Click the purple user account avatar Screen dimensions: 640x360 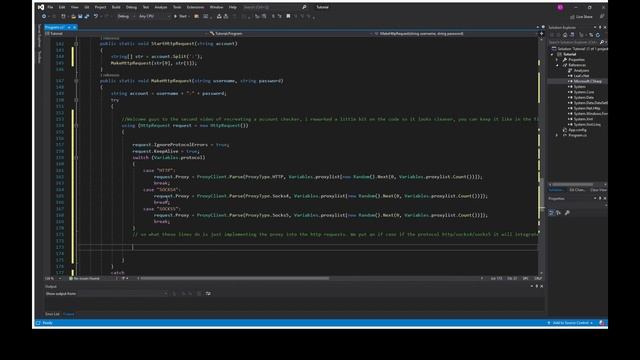pos(560,7)
